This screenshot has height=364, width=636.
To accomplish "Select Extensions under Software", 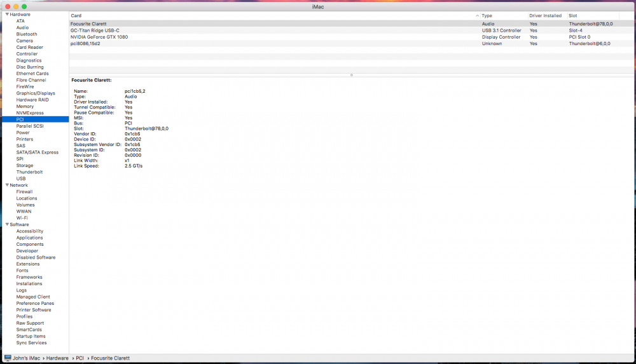I will (27, 264).
